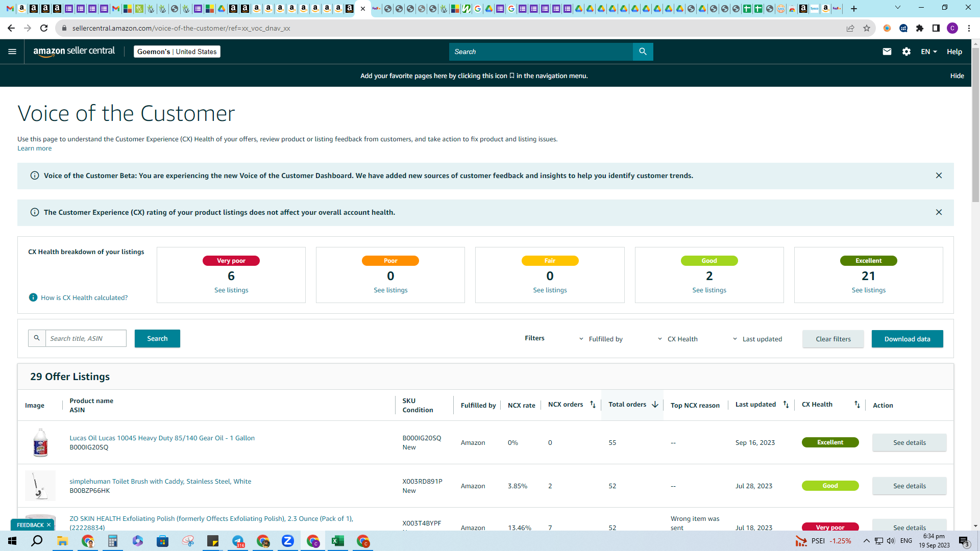Dismiss the CX rating account health notice
980x551 pixels.
pyautogui.click(x=939, y=212)
